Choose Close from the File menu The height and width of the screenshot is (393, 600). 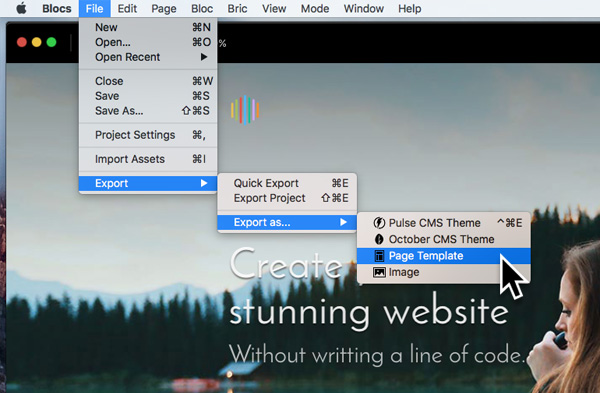(148, 81)
